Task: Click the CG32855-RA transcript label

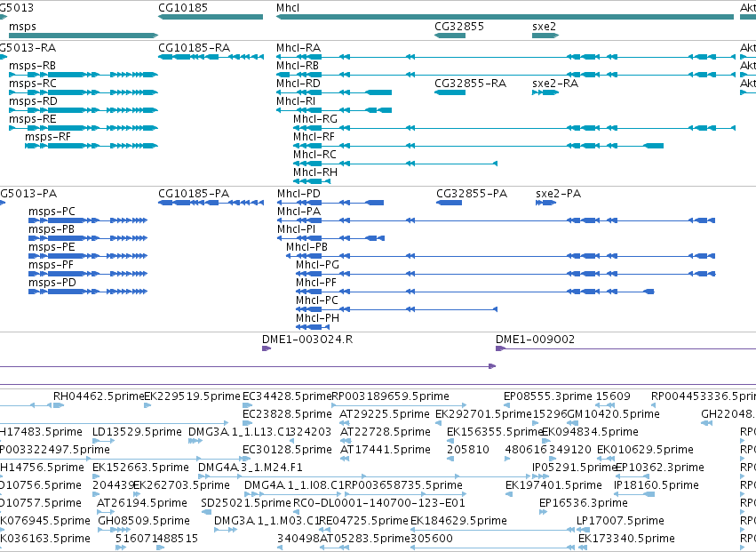Action: (x=470, y=83)
